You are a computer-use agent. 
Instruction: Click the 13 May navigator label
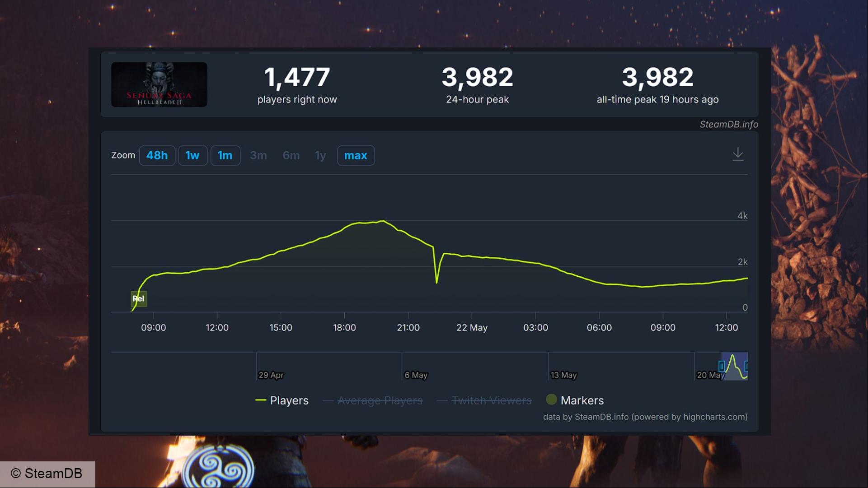tap(563, 375)
